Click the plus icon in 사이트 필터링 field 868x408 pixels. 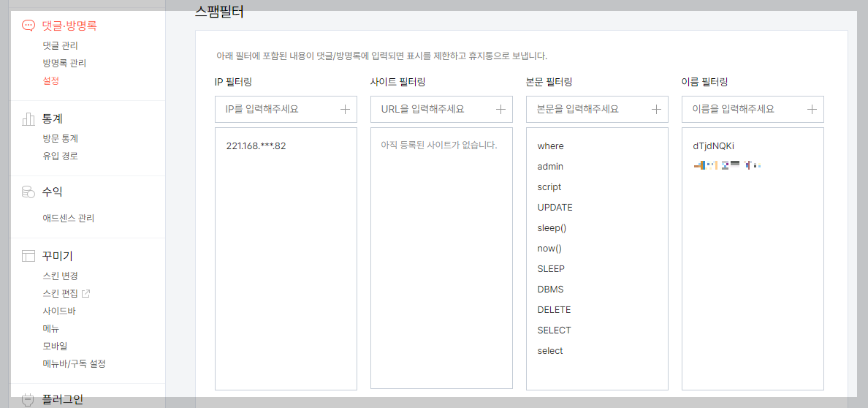501,109
